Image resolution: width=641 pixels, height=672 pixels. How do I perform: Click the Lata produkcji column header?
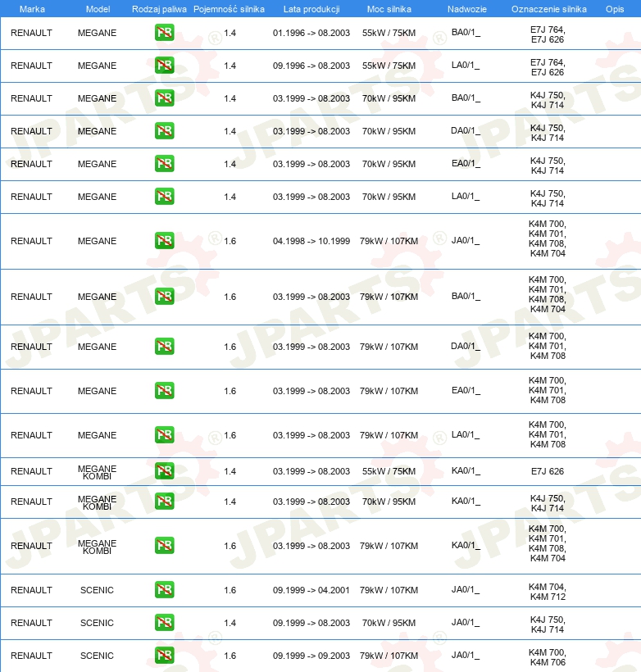point(311,9)
